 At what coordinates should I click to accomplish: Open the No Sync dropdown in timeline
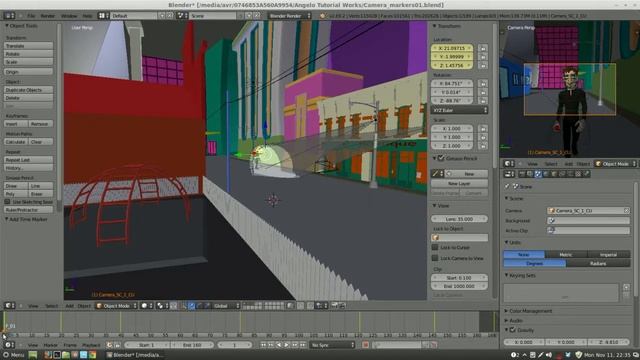(x=332, y=345)
